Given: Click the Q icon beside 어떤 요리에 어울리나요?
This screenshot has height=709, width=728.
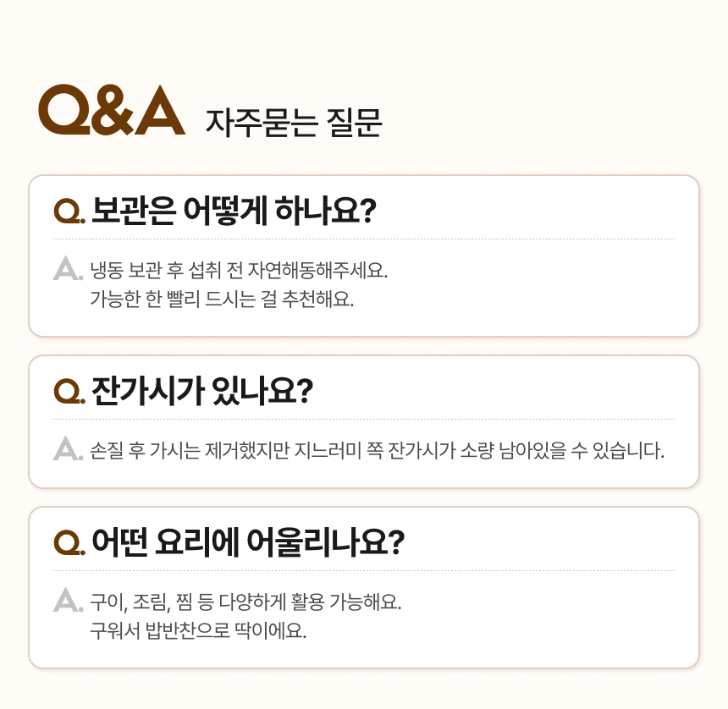Looking at the screenshot, I should [x=67, y=541].
